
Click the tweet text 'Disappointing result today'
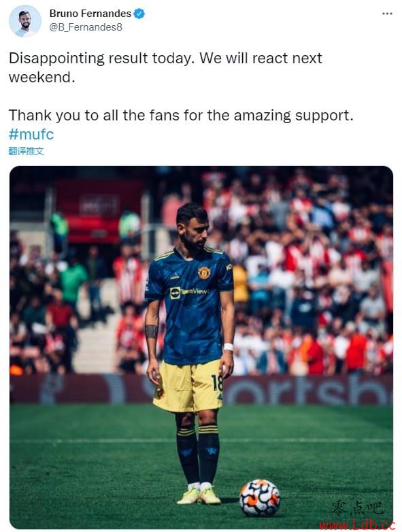click(102, 59)
